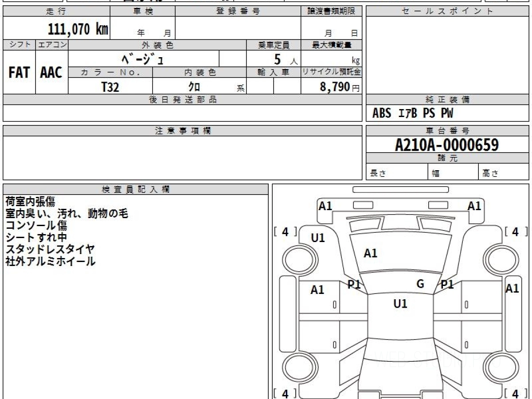Click the シフト label
532x399 pixels.
click(19, 45)
